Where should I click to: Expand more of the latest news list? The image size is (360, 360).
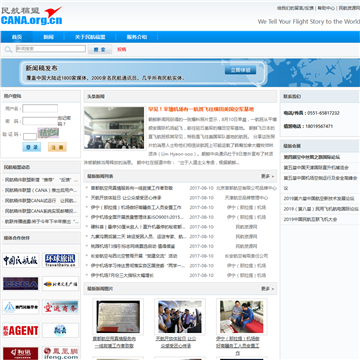coord(267,176)
